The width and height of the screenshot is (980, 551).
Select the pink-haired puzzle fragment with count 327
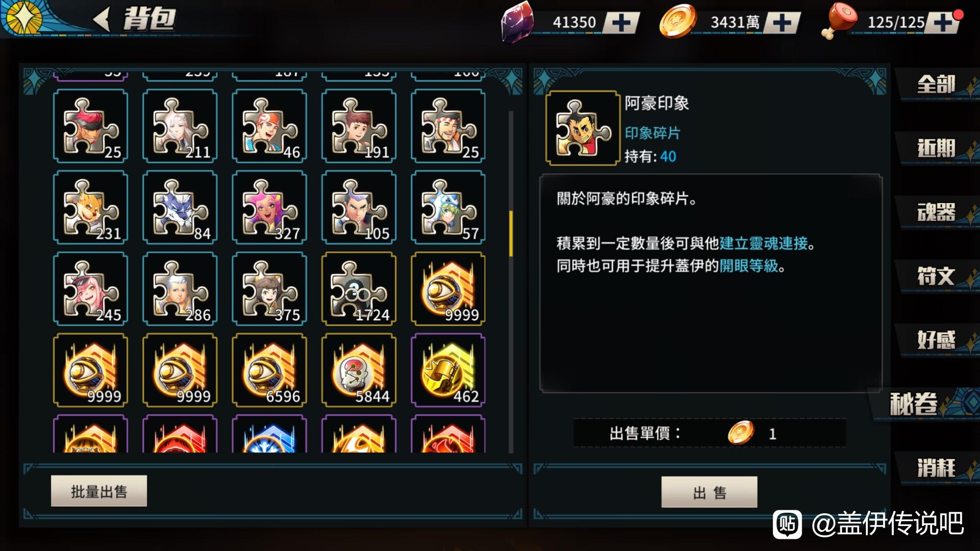[x=269, y=207]
